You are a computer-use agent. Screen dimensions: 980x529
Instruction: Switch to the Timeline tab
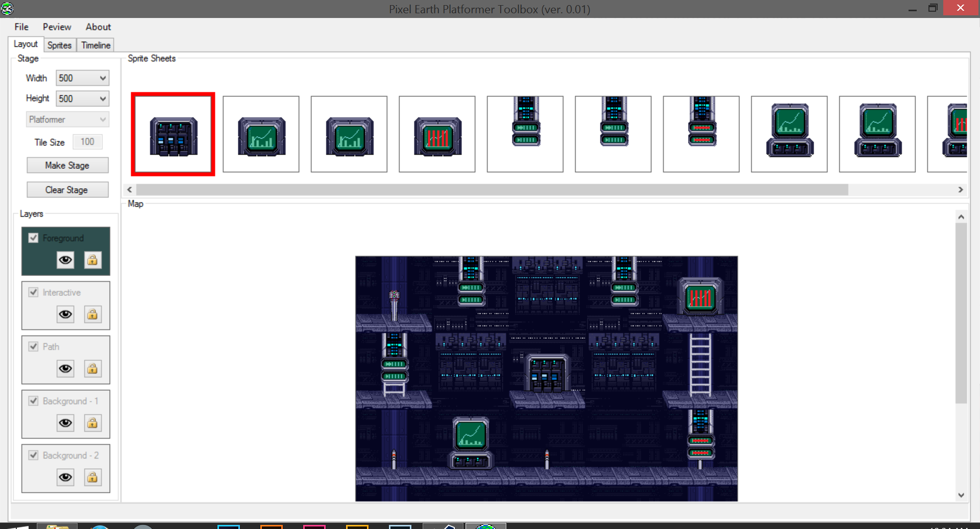96,45
